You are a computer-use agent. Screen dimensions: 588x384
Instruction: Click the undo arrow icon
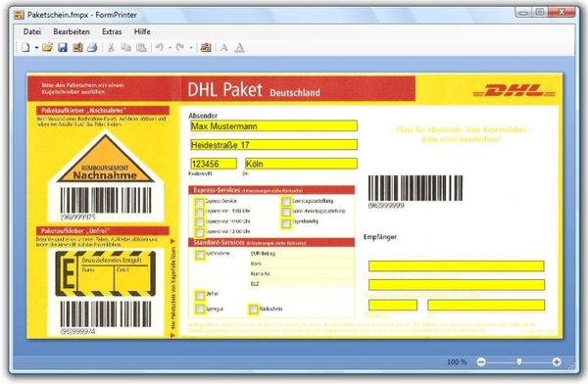pyautogui.click(x=160, y=48)
